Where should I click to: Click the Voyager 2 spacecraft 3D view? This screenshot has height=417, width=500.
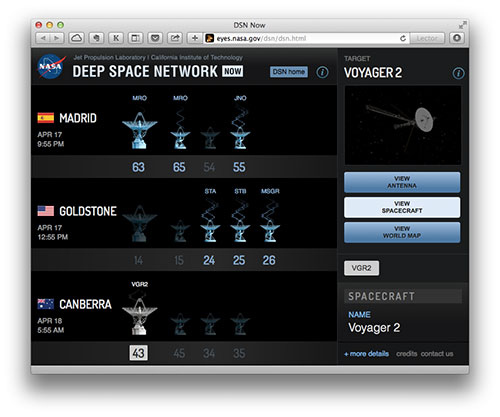pyautogui.click(x=403, y=125)
